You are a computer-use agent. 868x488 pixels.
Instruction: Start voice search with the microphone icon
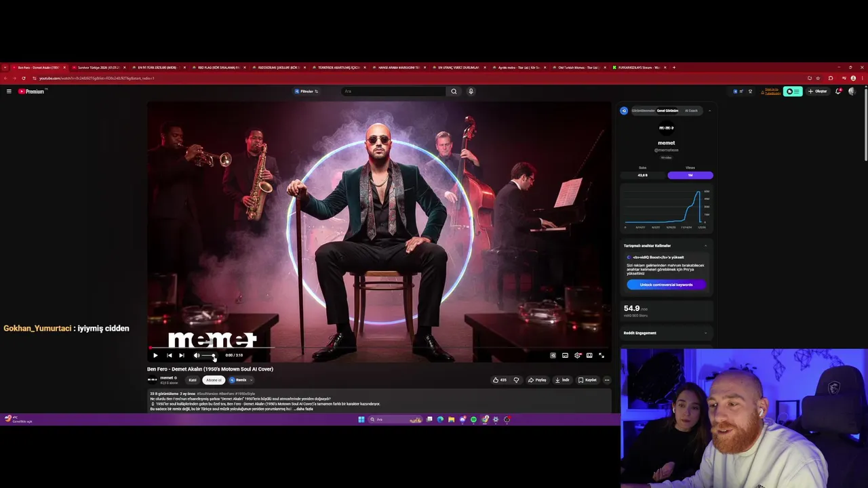471,91
